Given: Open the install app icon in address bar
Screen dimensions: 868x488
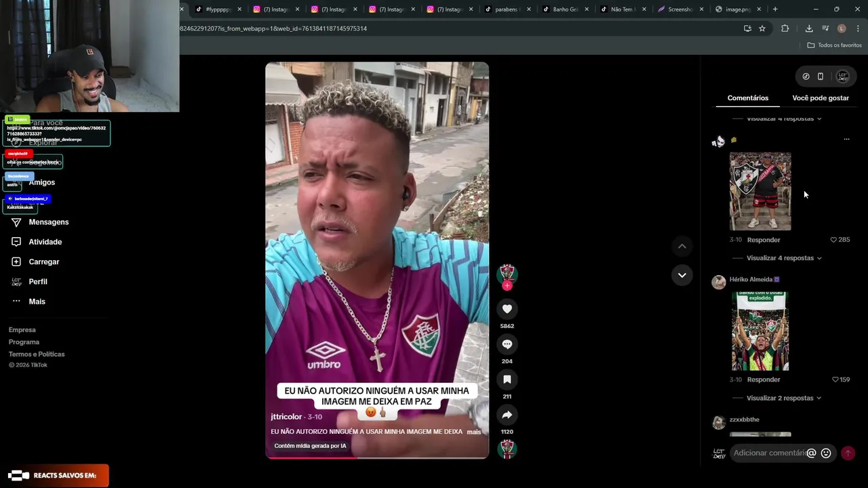Looking at the screenshot, I should tap(747, 28).
